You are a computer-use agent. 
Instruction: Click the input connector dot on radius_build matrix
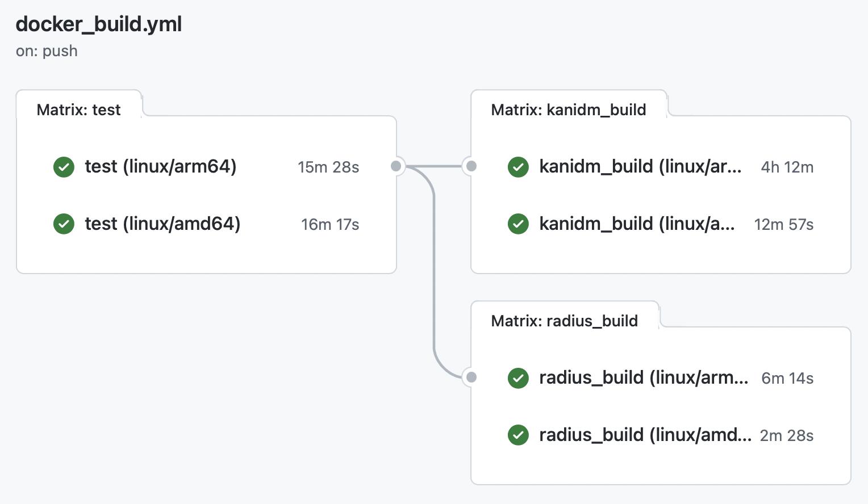pos(471,377)
